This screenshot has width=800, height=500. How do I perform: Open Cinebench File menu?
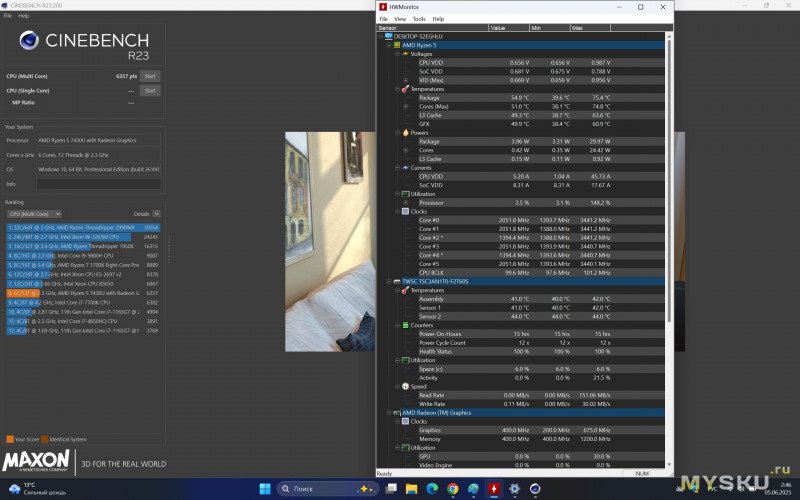(8, 16)
